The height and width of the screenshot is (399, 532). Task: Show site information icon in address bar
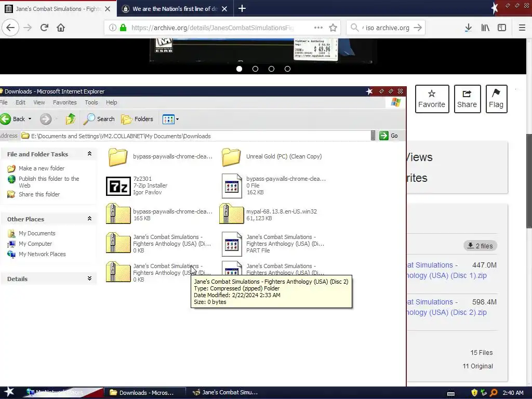[x=112, y=28]
